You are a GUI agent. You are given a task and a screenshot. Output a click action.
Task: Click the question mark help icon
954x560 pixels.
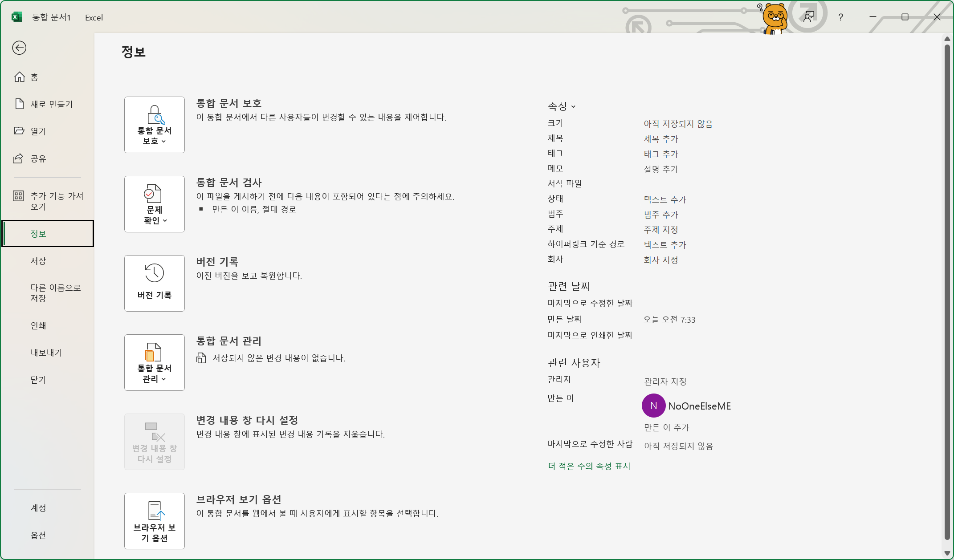840,17
